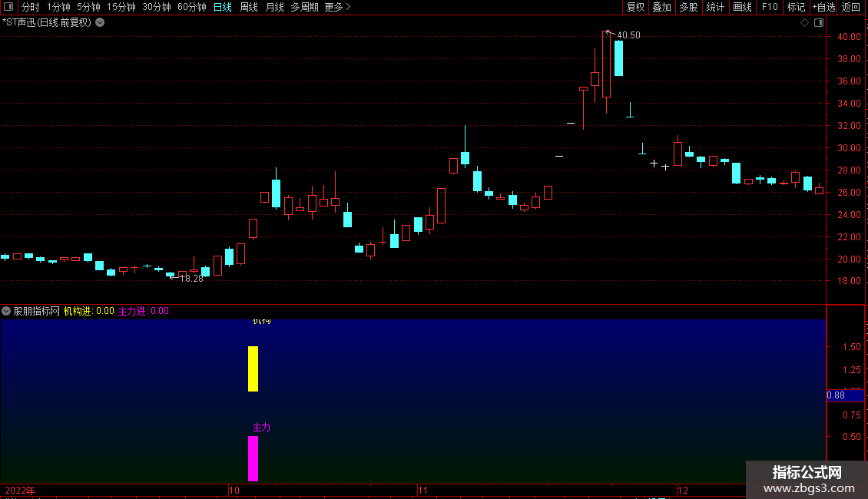The width and height of the screenshot is (868, 499).
Task: Click the 2022年 label on date axis
Action: click(20, 491)
